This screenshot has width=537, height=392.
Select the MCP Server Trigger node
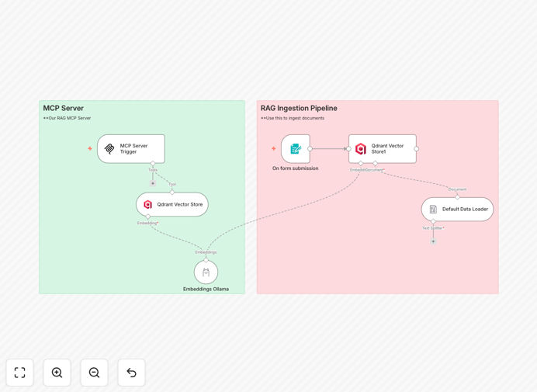[131, 149]
